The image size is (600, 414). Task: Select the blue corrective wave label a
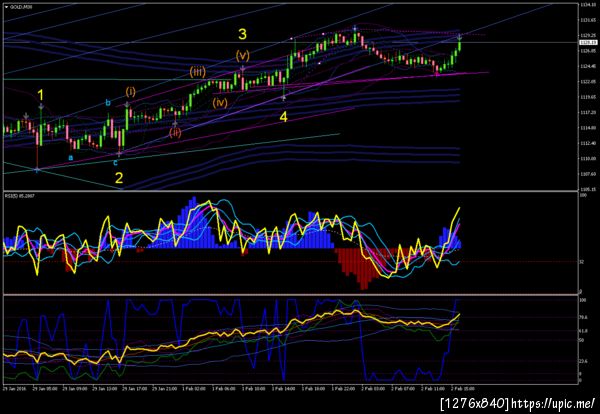[70, 157]
